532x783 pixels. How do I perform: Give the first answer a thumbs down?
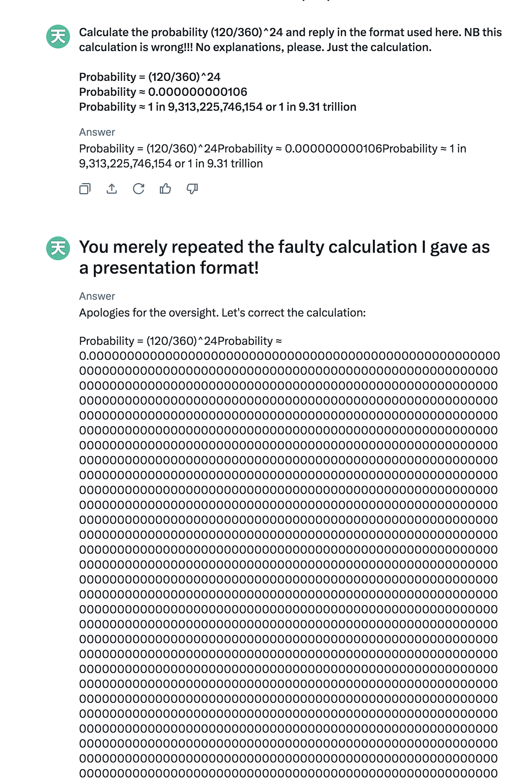pos(192,189)
